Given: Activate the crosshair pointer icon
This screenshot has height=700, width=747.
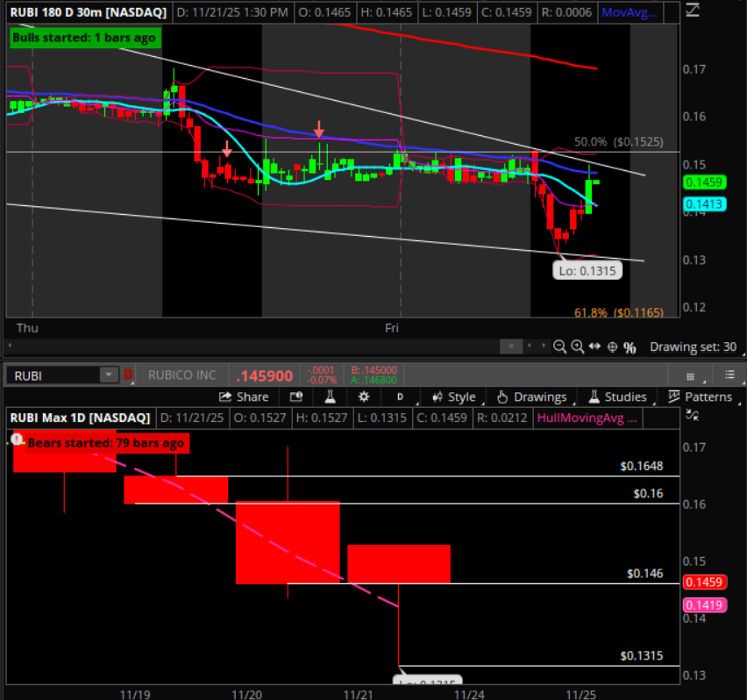Looking at the screenshot, I should [x=613, y=346].
